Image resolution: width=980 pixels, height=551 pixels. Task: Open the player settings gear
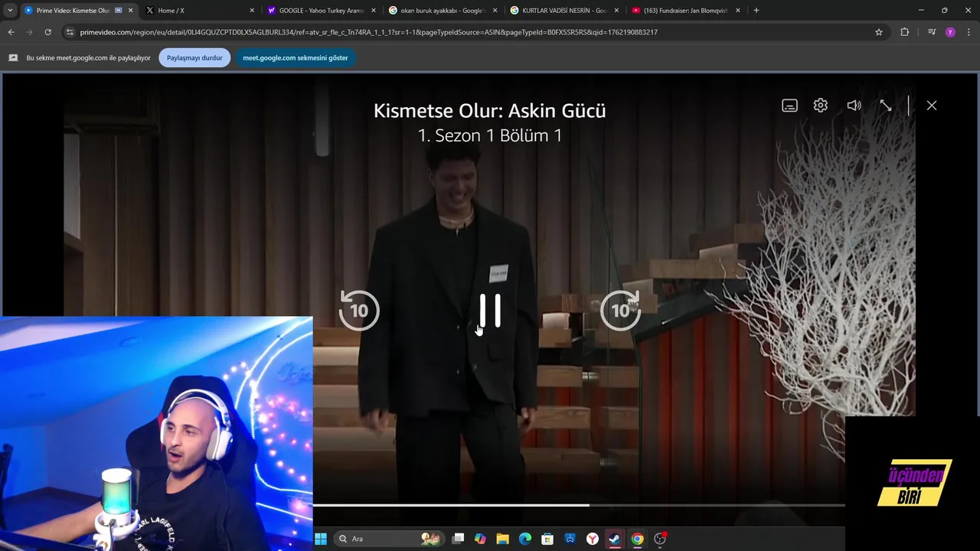coord(821,106)
